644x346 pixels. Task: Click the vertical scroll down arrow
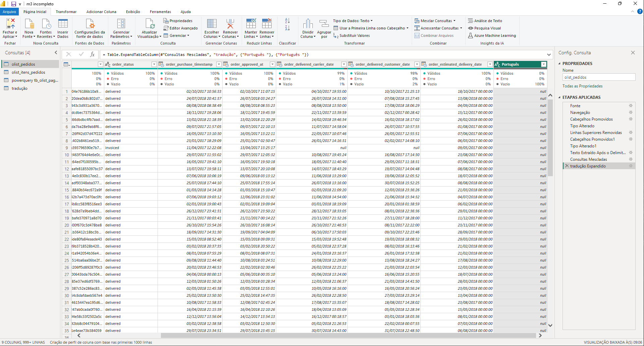[550, 325]
